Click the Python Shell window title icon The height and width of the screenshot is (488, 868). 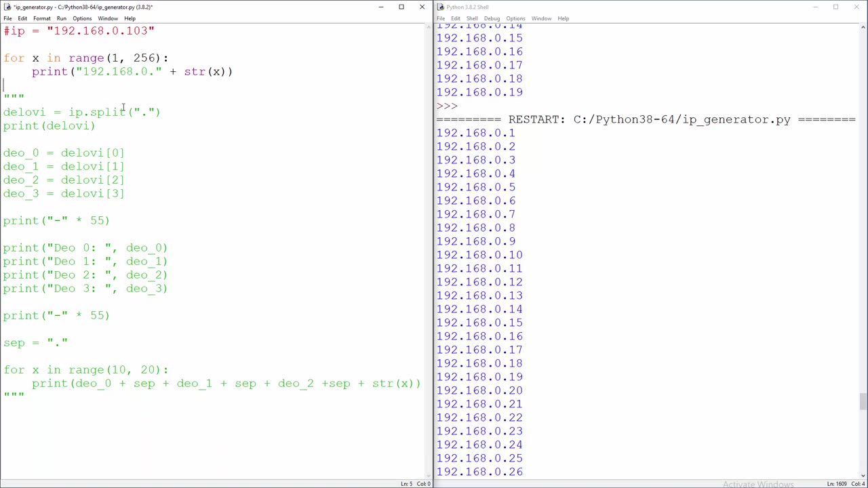(x=440, y=7)
